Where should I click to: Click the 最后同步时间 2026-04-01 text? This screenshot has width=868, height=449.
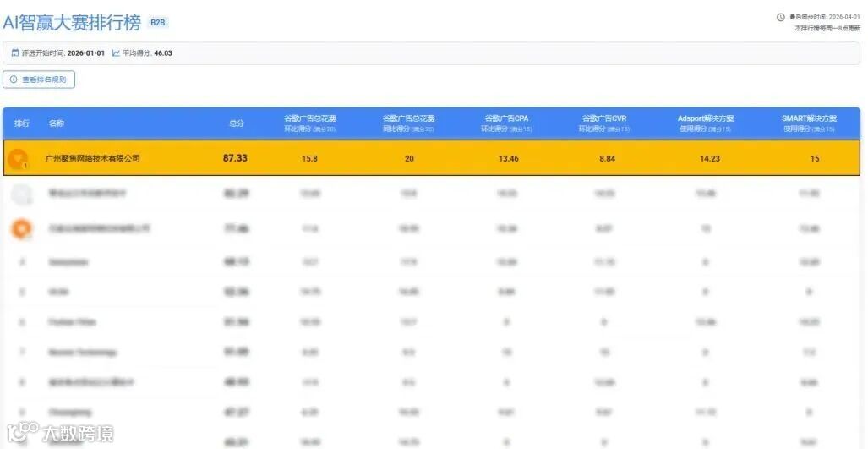pyautogui.click(x=825, y=17)
